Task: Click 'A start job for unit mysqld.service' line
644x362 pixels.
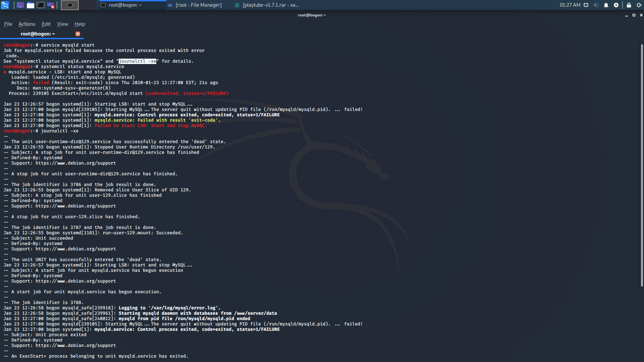Action: 83,292
